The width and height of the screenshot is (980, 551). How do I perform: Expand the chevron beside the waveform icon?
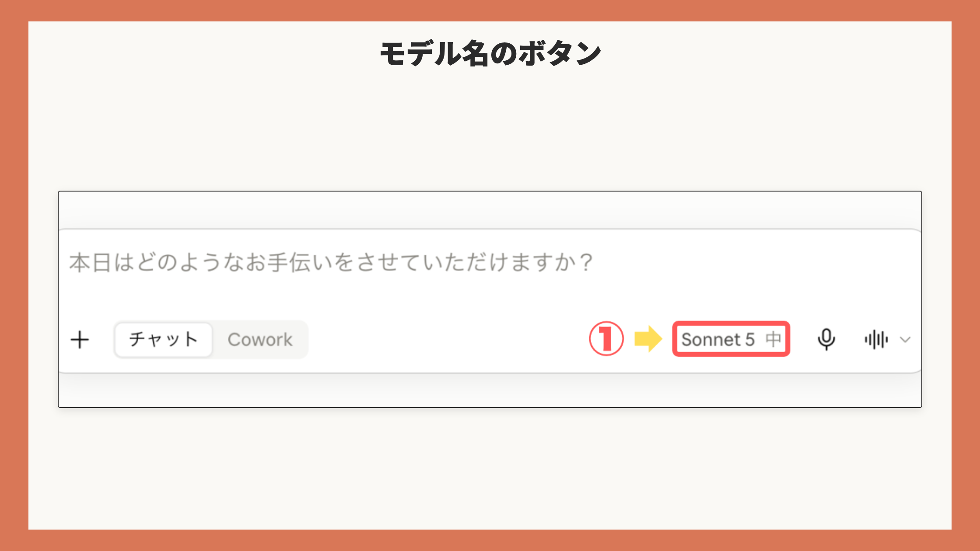point(905,340)
